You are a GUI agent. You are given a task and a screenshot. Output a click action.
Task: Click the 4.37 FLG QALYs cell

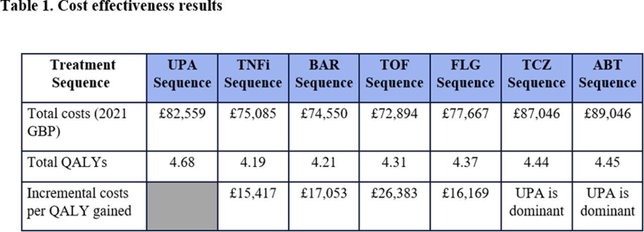tap(465, 163)
